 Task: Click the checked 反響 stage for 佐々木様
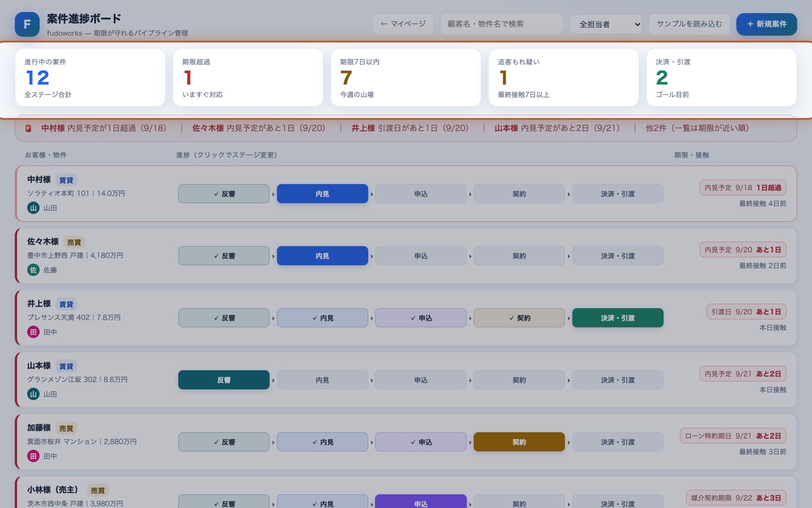pos(224,256)
